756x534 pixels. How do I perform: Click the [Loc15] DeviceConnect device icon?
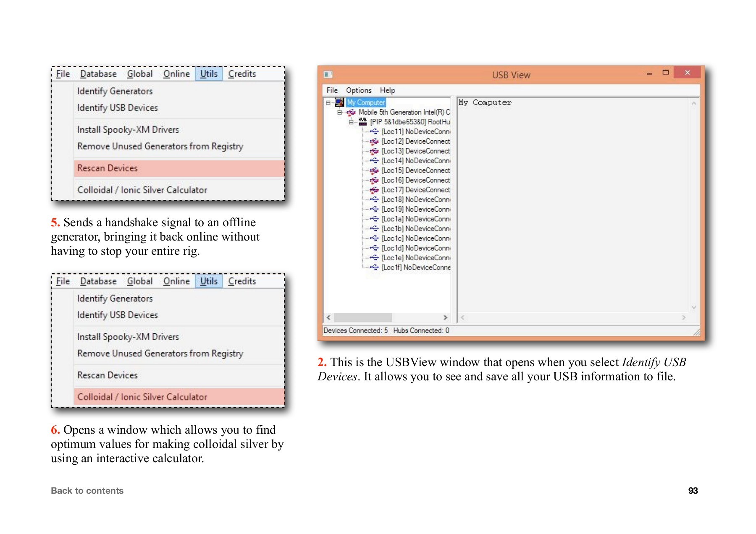pyautogui.click(x=374, y=170)
